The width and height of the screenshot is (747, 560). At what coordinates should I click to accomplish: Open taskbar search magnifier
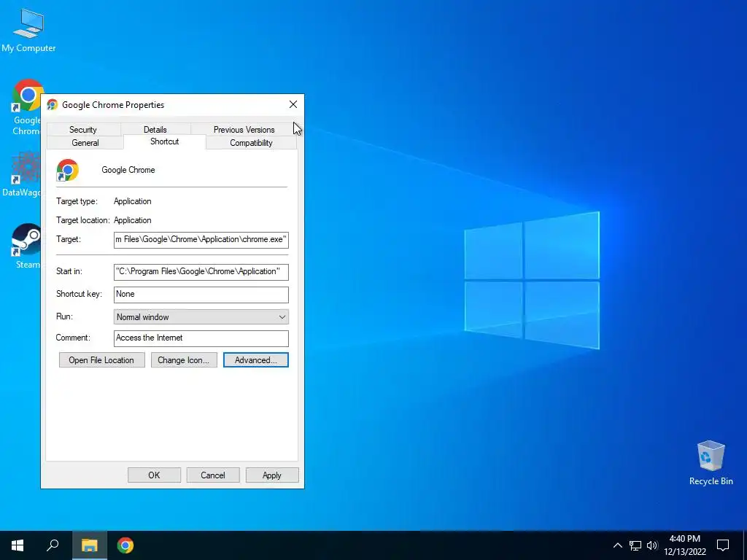click(x=53, y=545)
